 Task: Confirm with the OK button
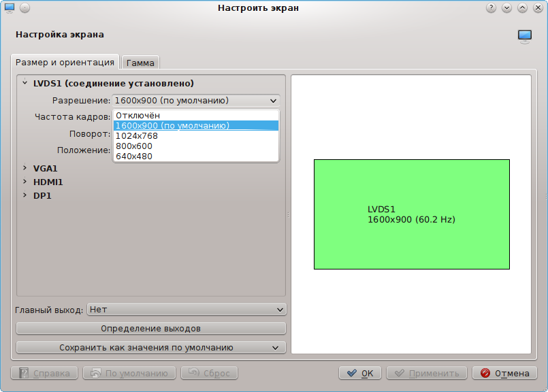359,373
